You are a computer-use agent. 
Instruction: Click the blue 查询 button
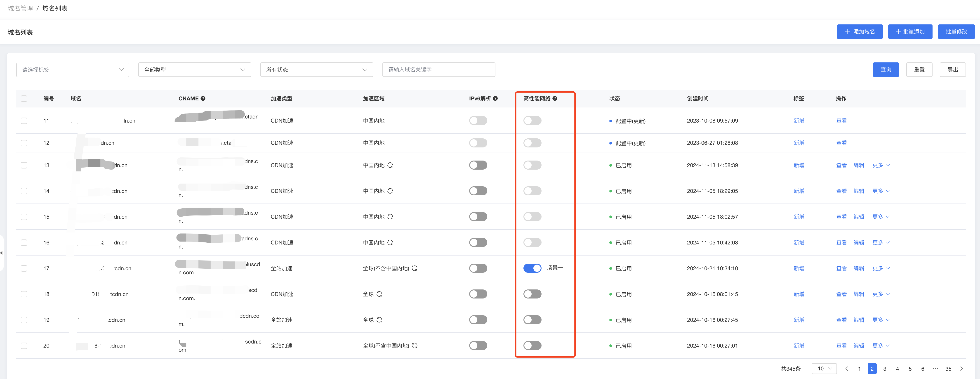point(886,70)
